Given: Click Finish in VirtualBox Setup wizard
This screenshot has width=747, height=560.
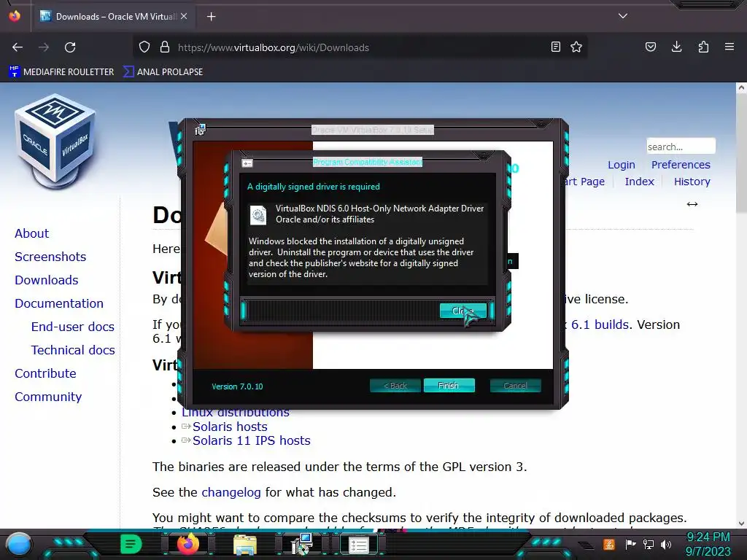Looking at the screenshot, I should click(449, 386).
